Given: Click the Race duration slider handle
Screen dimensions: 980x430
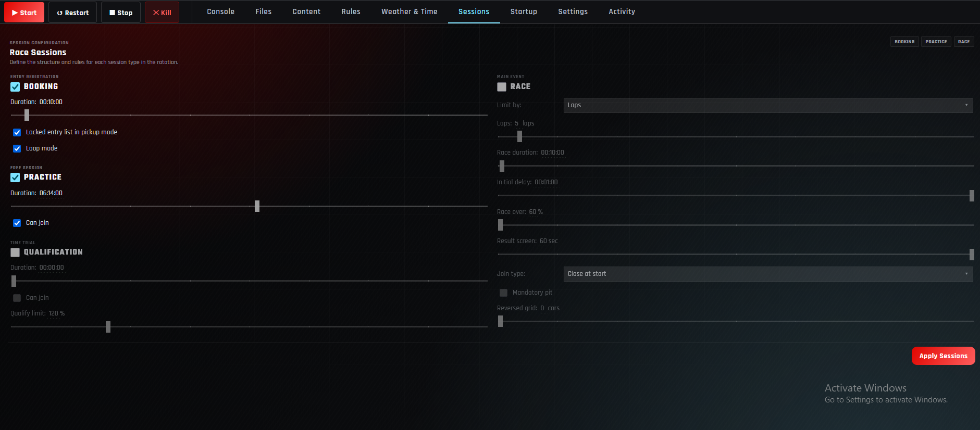Looking at the screenshot, I should 502,166.
